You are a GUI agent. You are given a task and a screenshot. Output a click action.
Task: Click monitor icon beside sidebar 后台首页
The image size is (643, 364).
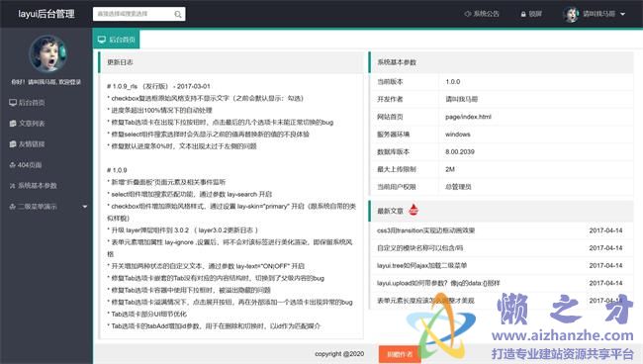point(13,103)
